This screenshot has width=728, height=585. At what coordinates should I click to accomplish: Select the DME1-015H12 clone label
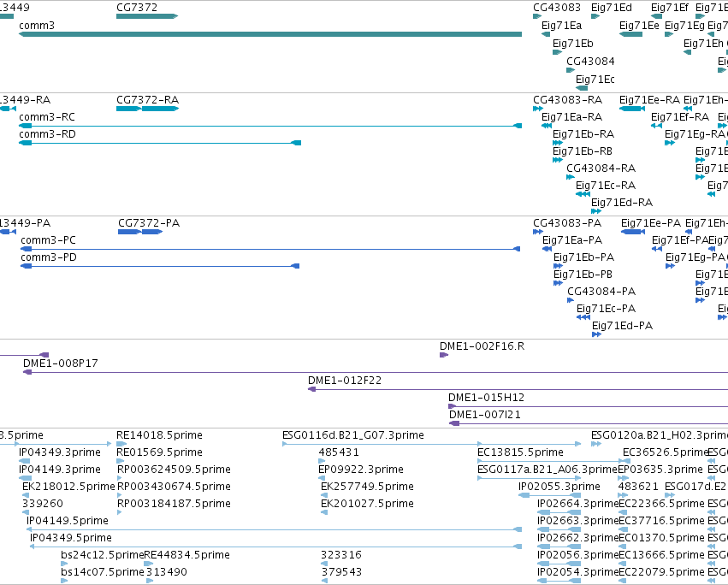pos(486,398)
